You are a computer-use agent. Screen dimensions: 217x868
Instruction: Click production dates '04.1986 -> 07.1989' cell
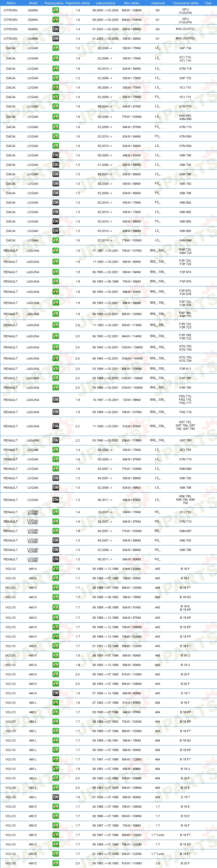tap(105, 807)
